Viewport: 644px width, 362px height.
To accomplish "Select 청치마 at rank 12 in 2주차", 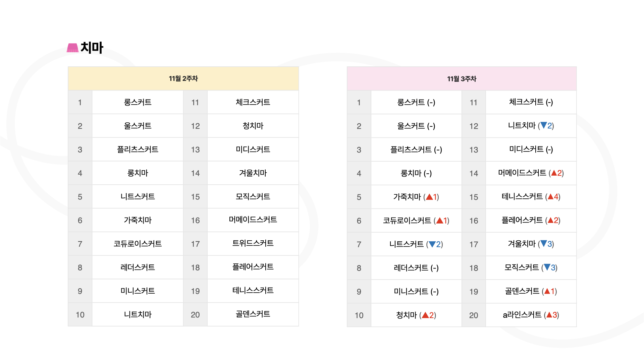I will coord(253,126).
